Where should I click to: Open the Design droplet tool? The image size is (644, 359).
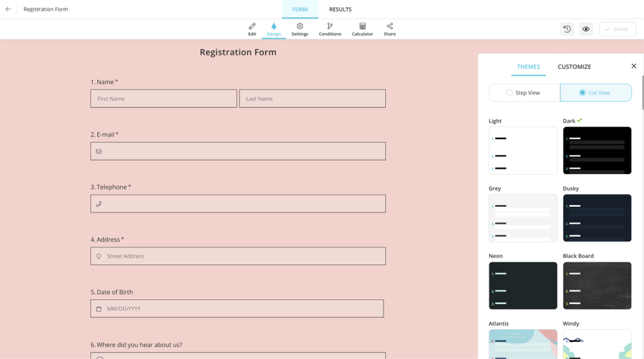point(274,29)
